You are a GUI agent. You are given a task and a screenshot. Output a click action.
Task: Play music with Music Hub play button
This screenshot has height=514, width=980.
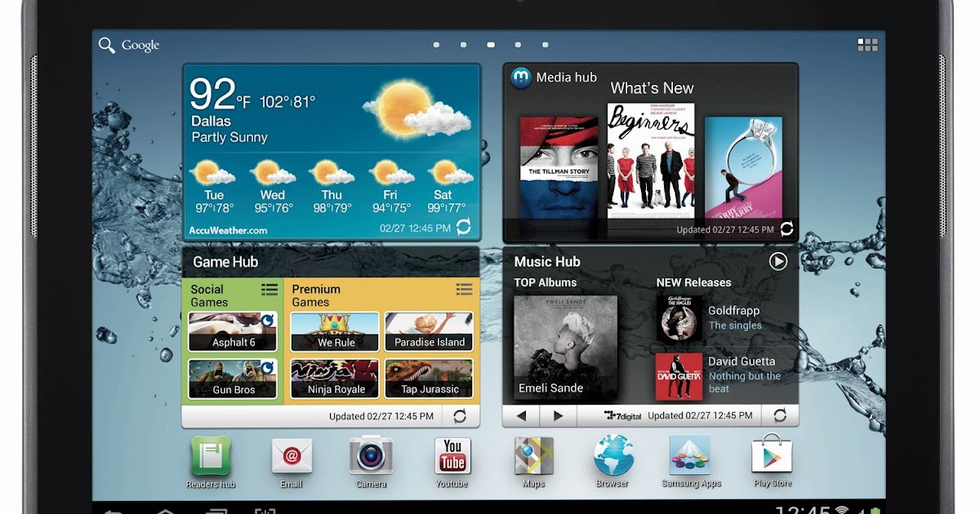(778, 261)
